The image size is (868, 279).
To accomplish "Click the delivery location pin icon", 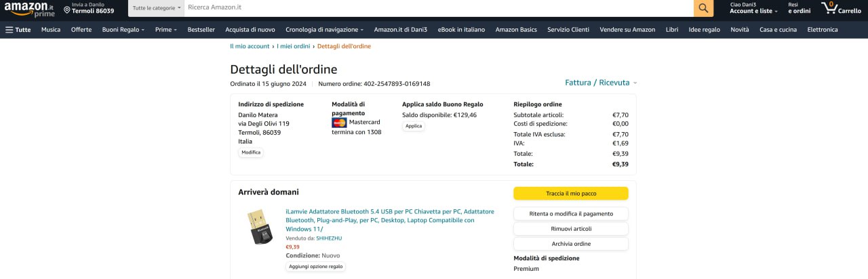I will click(67, 10).
